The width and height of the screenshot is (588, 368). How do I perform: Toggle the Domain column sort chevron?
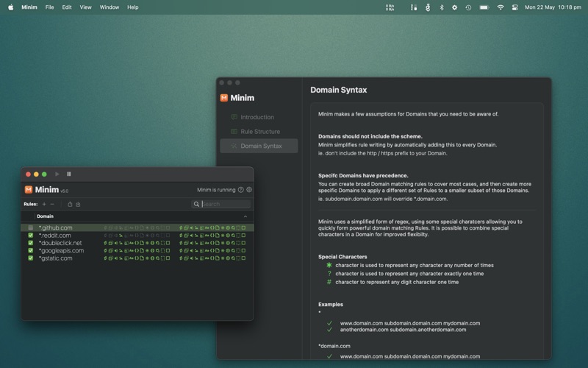pos(245,216)
